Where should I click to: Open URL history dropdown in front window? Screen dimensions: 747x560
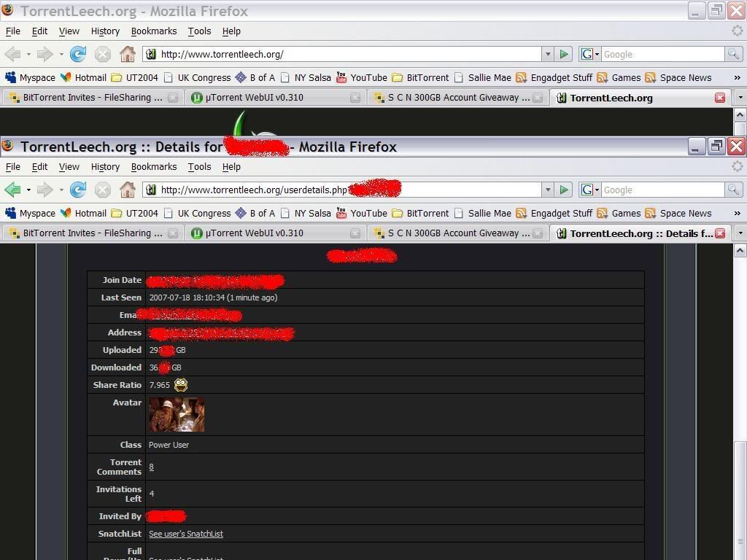(x=548, y=190)
